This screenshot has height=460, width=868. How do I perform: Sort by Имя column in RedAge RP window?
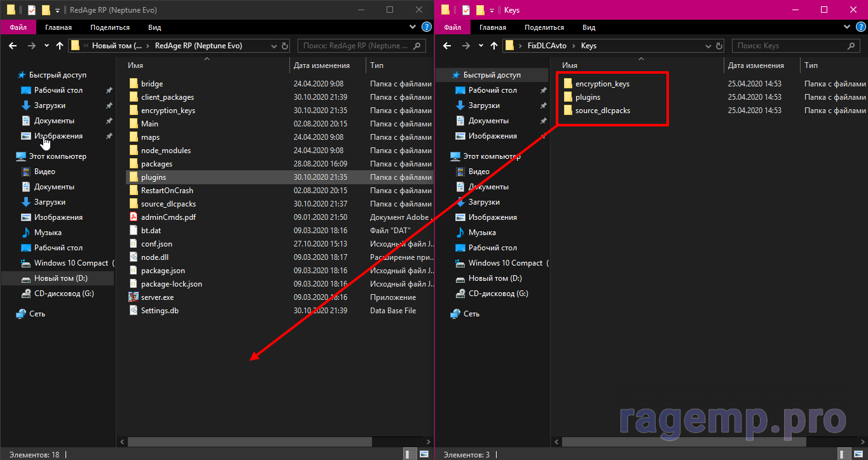tap(207, 65)
